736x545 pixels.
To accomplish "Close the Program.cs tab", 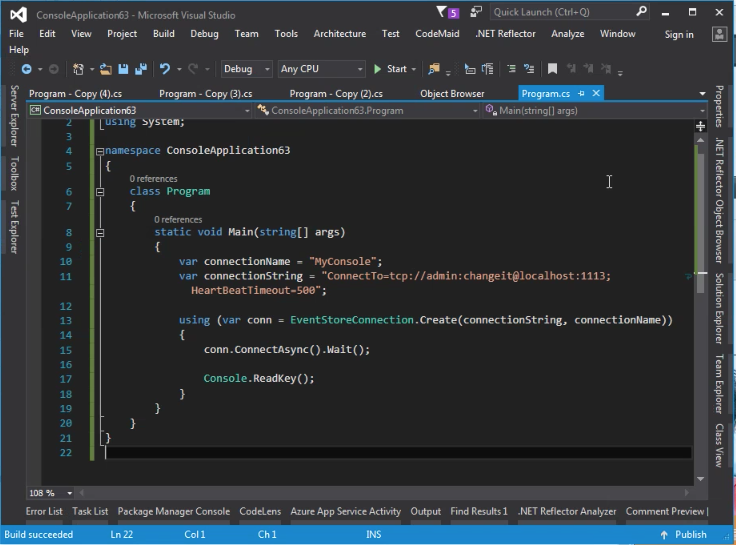I will [596, 93].
